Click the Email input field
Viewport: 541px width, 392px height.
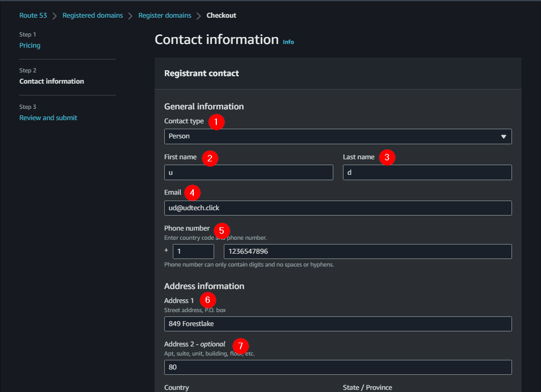pos(338,208)
